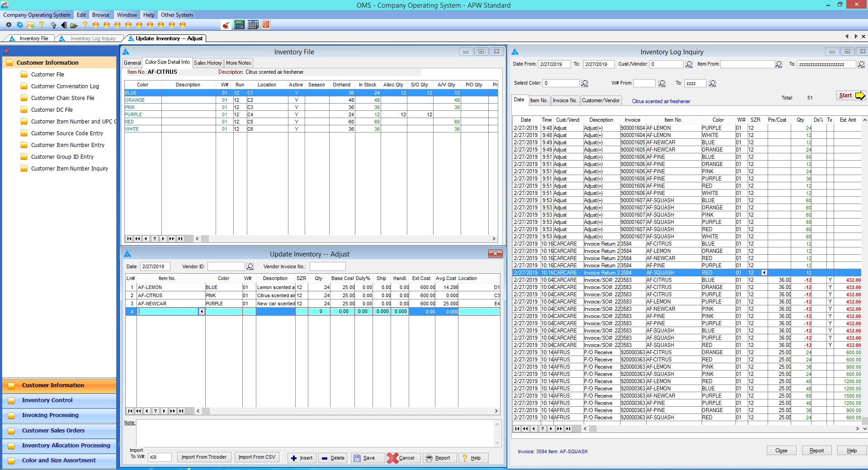Click the blue gear icon in the toolbar
Viewport: 868px width, 470px height.
(x=20, y=25)
